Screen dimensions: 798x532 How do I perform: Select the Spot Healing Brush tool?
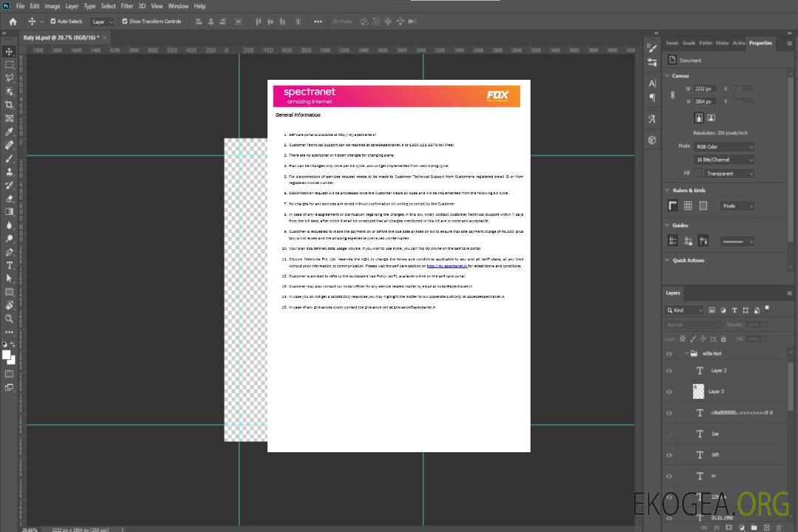(9, 145)
